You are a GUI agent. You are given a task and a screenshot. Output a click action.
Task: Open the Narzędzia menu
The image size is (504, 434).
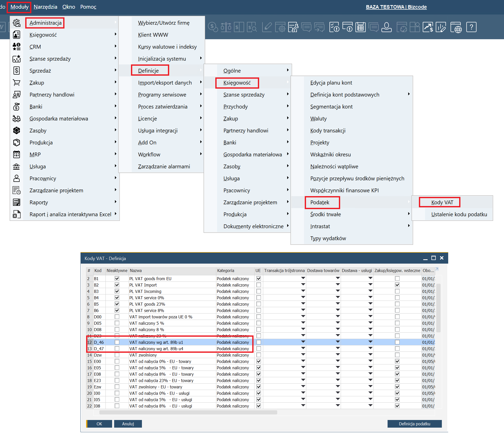coord(45,7)
